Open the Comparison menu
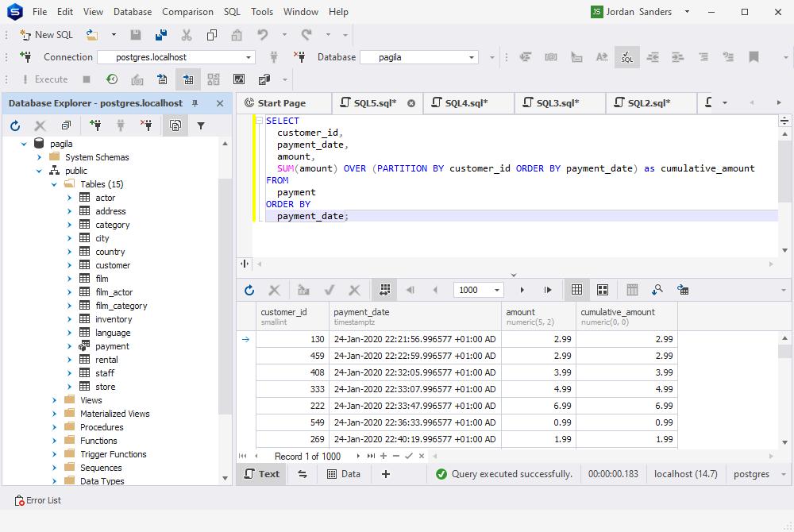The image size is (794, 532). click(x=187, y=12)
